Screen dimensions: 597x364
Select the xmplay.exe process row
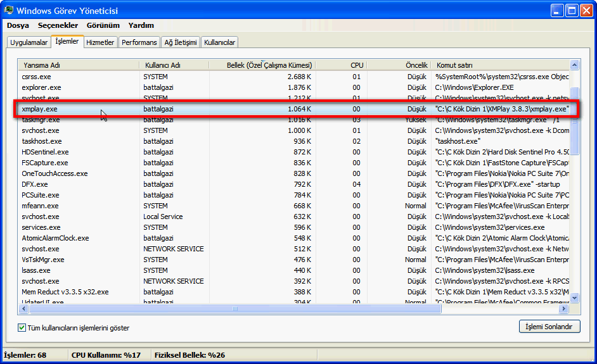click(x=294, y=109)
